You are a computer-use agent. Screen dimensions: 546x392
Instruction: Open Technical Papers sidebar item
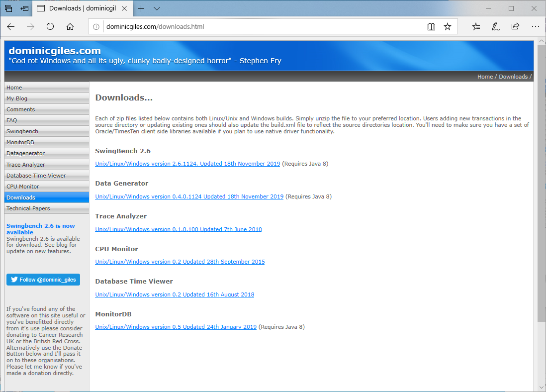tap(47, 208)
